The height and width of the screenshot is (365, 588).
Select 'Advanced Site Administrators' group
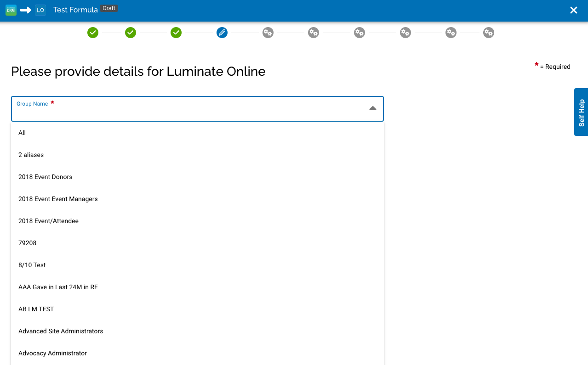61,331
